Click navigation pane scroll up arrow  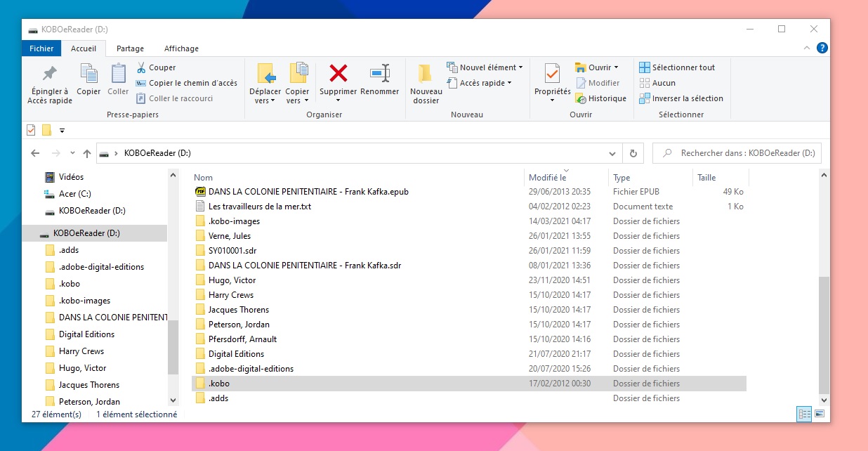point(173,176)
